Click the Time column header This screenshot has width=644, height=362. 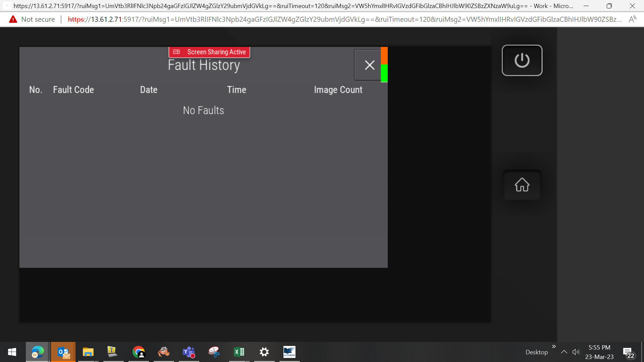coord(236,90)
